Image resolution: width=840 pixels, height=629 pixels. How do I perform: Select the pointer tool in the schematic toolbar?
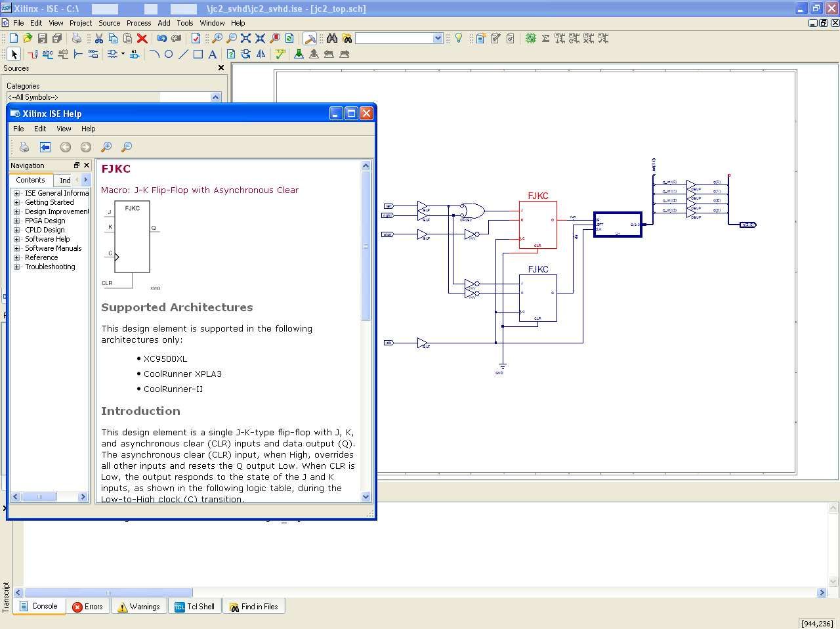tap(14, 54)
